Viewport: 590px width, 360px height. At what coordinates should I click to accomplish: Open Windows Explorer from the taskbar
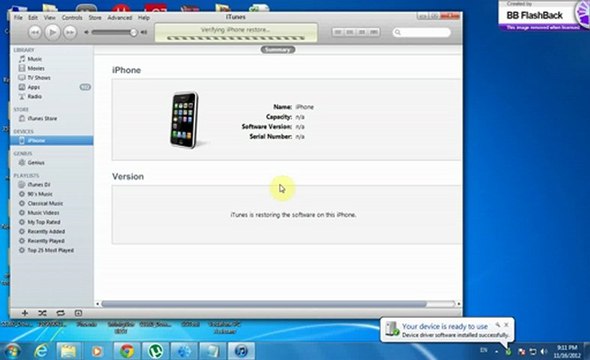click(68, 351)
